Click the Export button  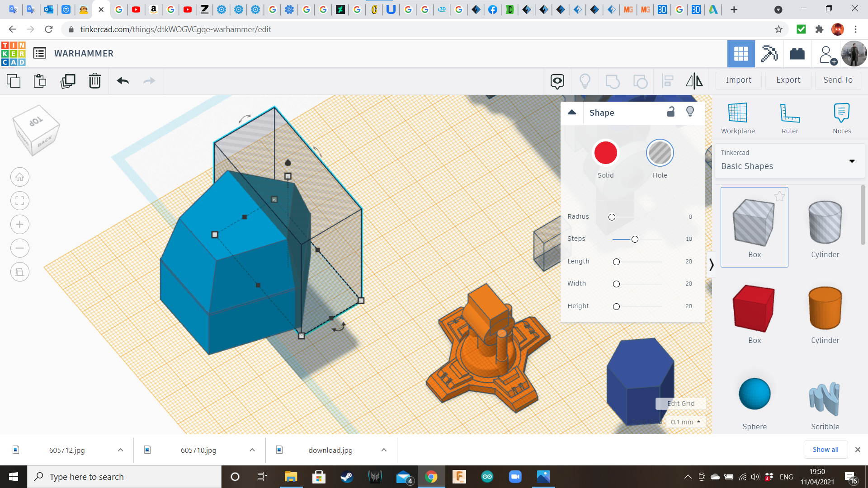(788, 80)
